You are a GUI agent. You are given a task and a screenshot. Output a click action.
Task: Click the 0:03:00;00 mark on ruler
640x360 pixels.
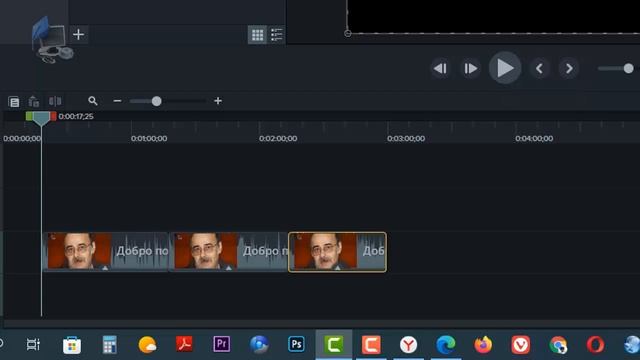point(406,139)
